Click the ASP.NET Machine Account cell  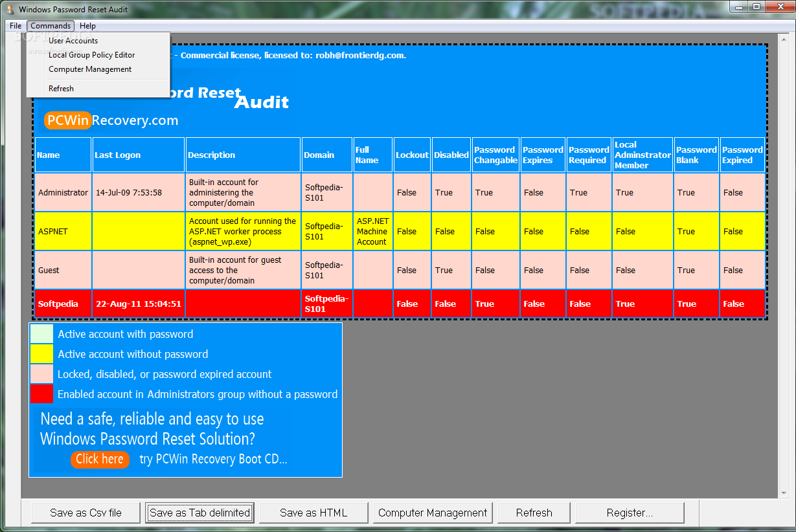pos(373,231)
